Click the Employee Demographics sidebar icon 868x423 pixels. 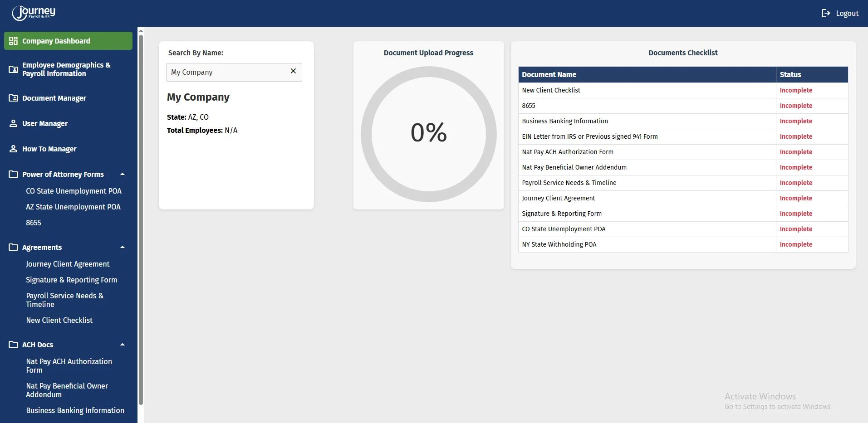point(13,69)
